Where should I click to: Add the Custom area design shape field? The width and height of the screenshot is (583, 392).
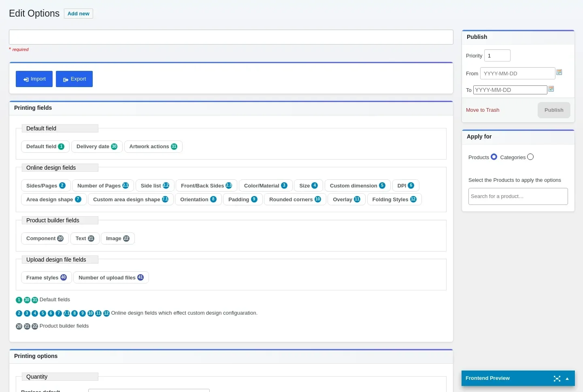tap(131, 200)
